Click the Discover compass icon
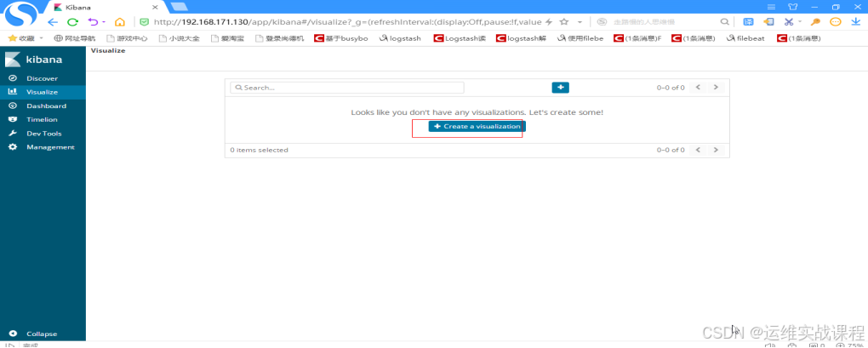 (13, 78)
